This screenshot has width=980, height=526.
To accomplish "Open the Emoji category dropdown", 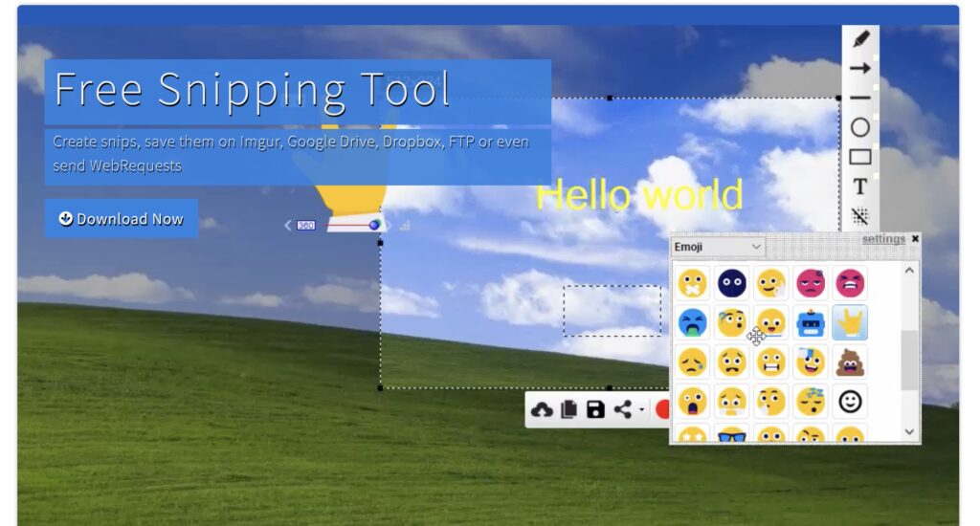I will (x=718, y=247).
